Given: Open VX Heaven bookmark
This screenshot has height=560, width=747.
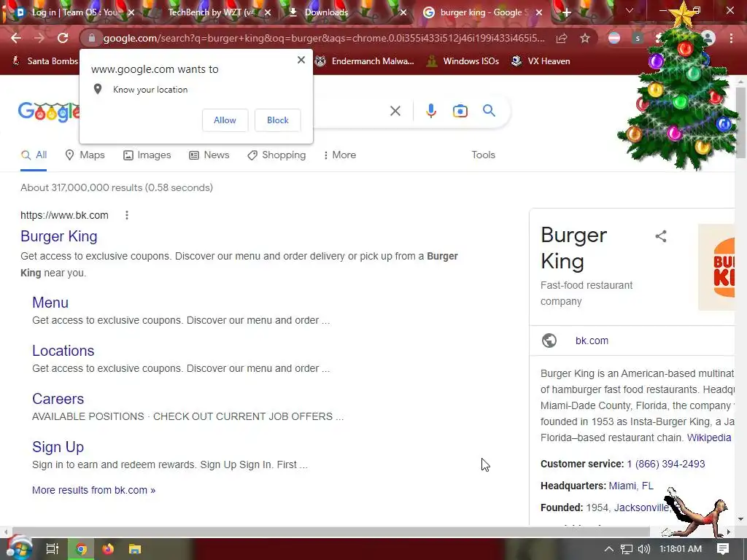Looking at the screenshot, I should (541, 61).
